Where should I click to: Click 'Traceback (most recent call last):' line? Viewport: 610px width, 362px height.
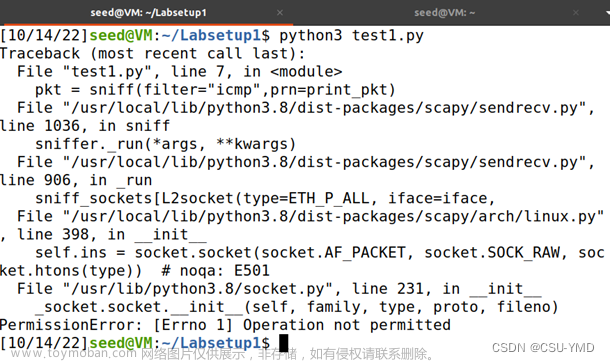point(152,53)
